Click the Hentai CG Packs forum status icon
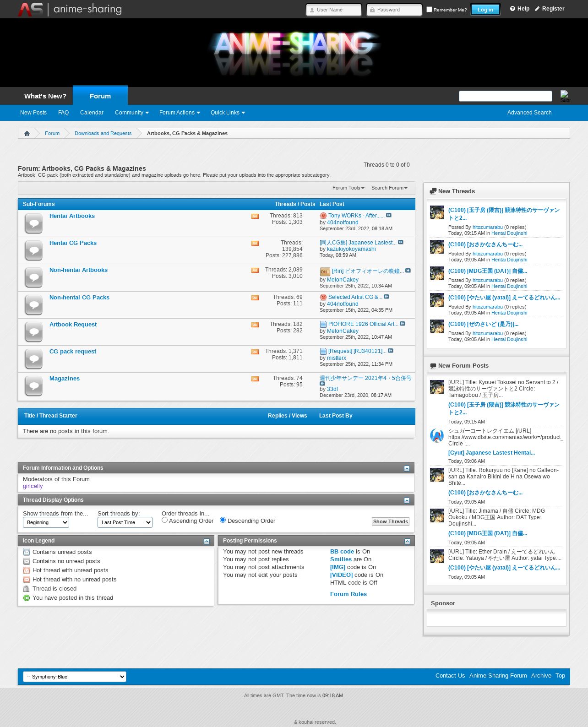Image resolution: width=588 pixels, height=727 pixels. [34, 250]
